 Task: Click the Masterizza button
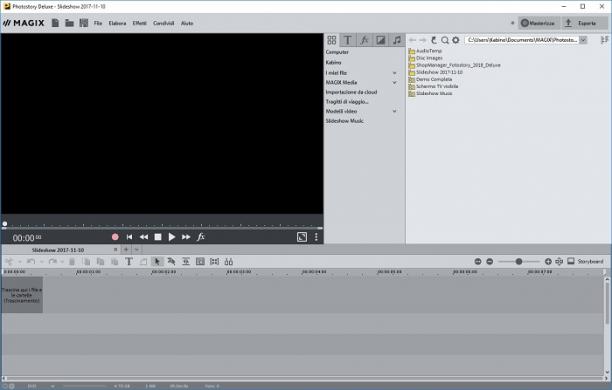(539, 23)
